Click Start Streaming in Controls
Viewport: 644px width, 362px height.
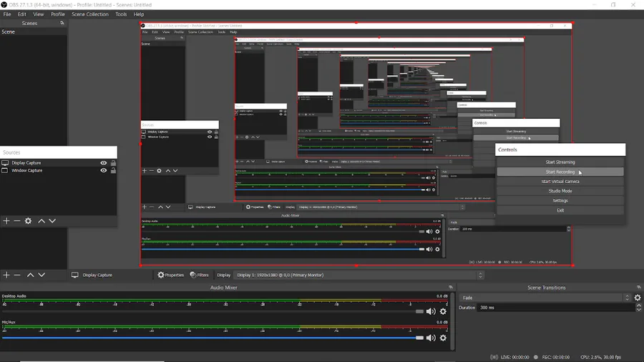coord(560,162)
